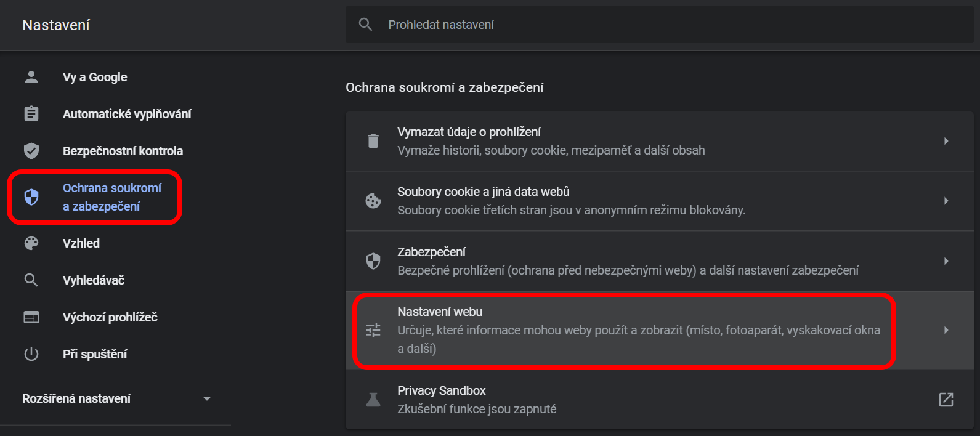Open Zabezpečení settings entry
The height and width of the screenshot is (436, 980).
pos(660,261)
